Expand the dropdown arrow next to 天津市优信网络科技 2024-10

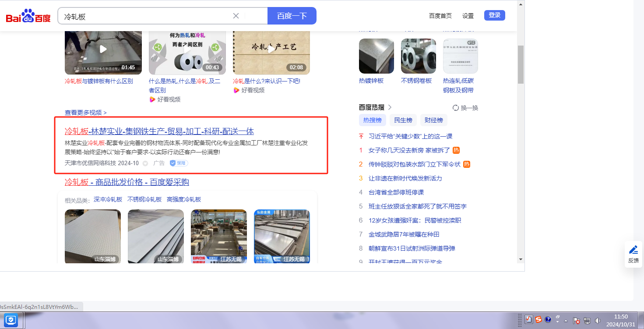tap(145, 163)
